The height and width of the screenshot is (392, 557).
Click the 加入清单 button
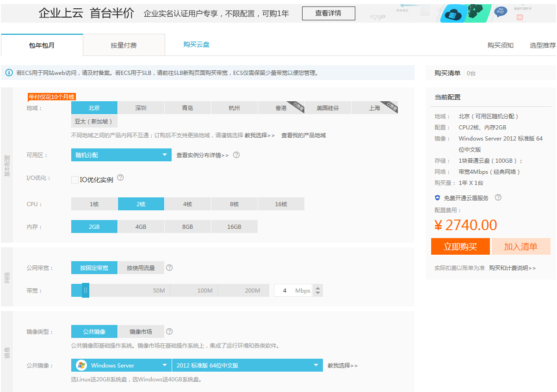tap(521, 246)
